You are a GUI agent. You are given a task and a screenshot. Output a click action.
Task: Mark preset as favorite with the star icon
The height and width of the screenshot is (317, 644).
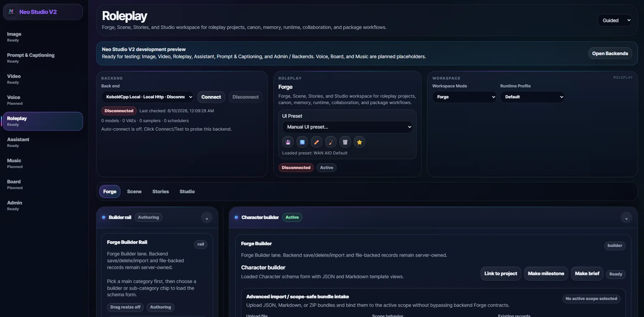tap(360, 142)
